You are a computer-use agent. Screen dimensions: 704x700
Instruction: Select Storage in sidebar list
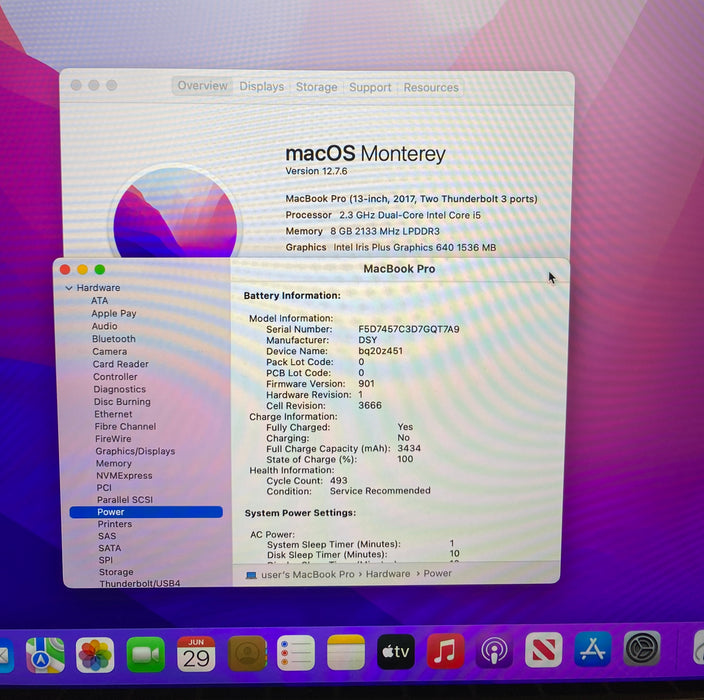pyautogui.click(x=116, y=572)
